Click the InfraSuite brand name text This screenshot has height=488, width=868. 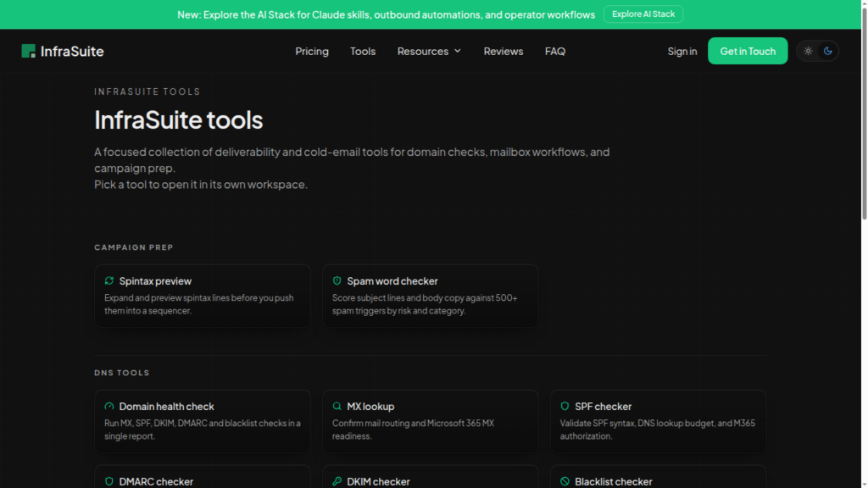pos(72,51)
